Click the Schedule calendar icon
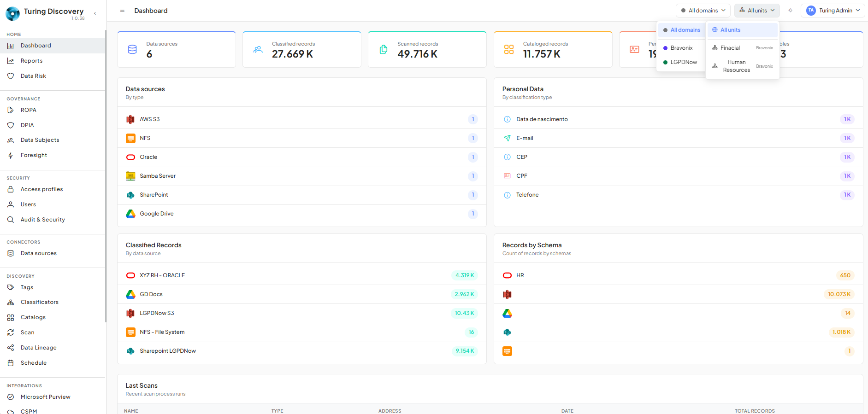 click(x=11, y=363)
